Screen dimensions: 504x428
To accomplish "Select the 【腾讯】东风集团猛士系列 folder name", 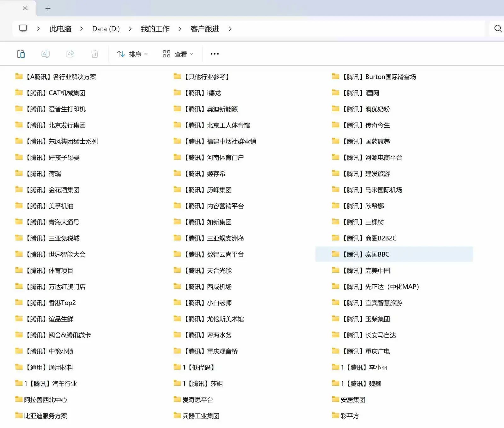I will (x=61, y=141).
